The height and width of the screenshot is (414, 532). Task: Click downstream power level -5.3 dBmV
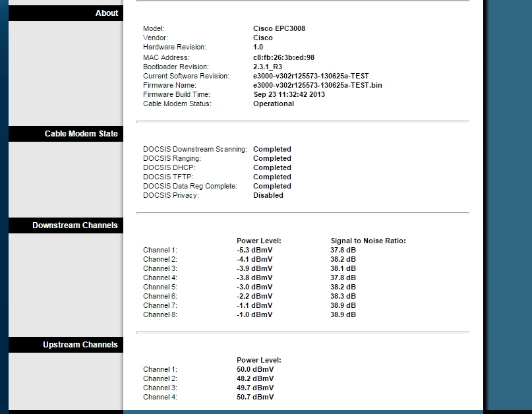point(254,250)
